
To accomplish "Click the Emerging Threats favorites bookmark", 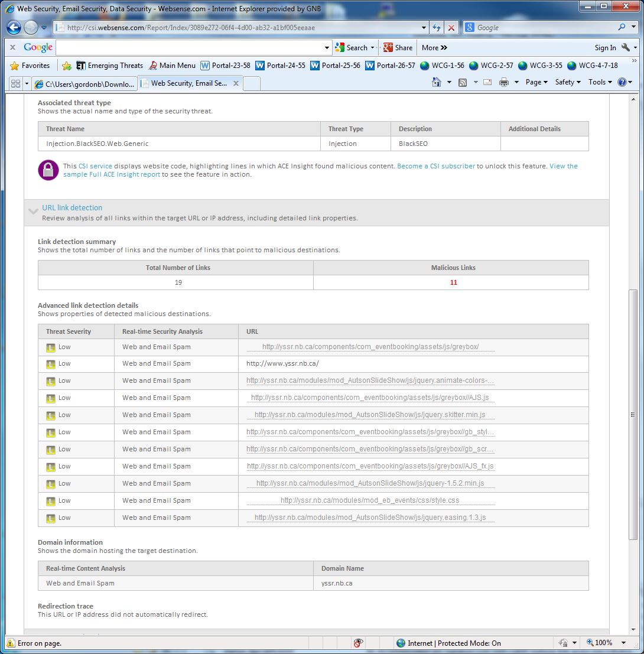I will coord(109,66).
